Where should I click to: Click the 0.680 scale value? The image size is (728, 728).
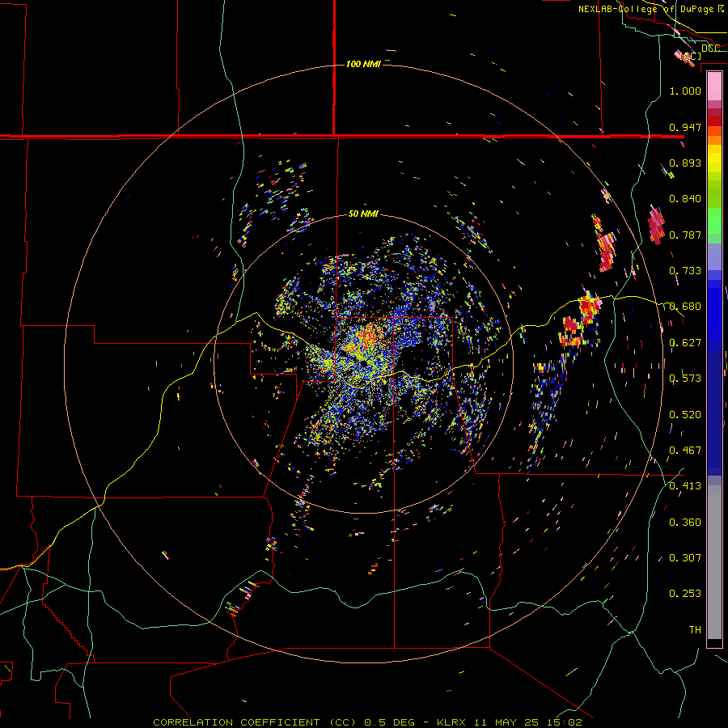coord(685,307)
